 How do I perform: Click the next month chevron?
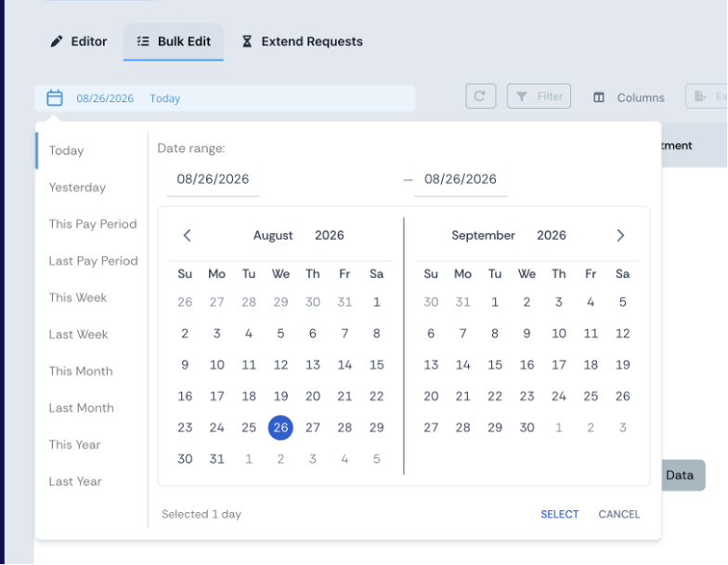620,236
